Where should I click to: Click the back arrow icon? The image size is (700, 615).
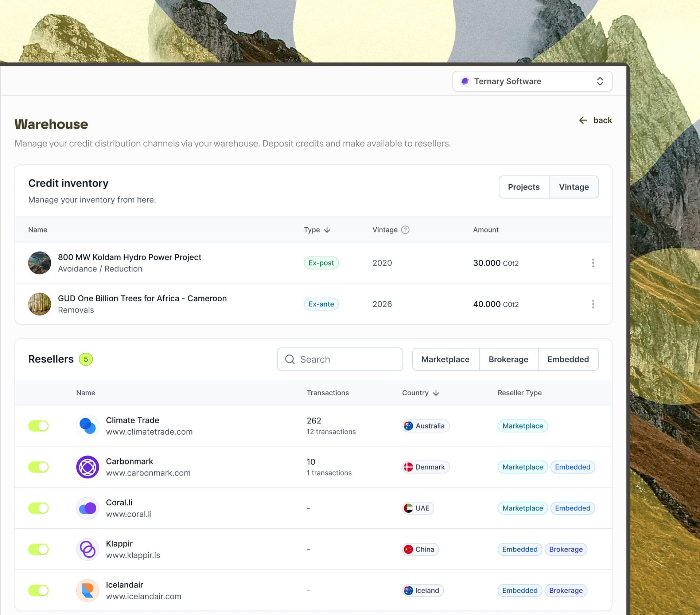[583, 120]
